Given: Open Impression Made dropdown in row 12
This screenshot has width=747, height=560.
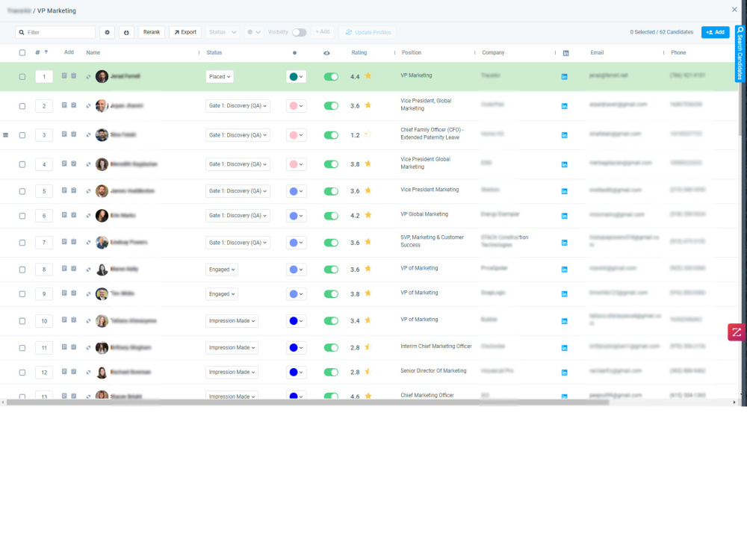Looking at the screenshot, I should (x=232, y=372).
